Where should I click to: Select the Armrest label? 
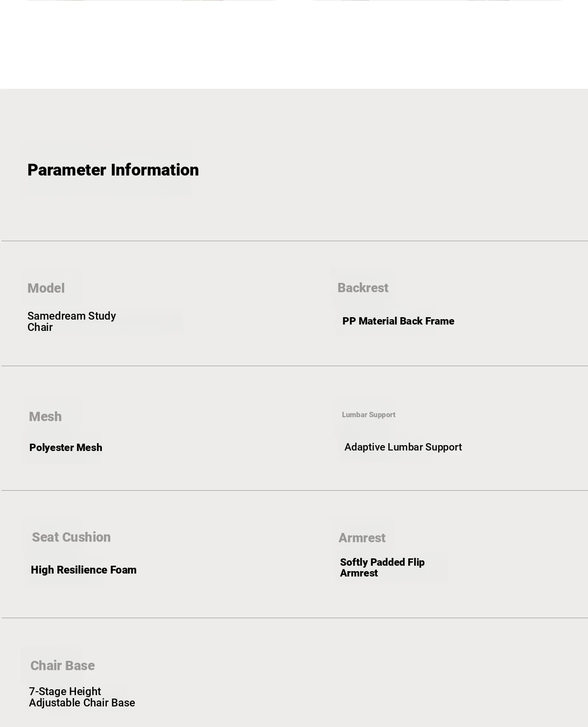coord(362,538)
